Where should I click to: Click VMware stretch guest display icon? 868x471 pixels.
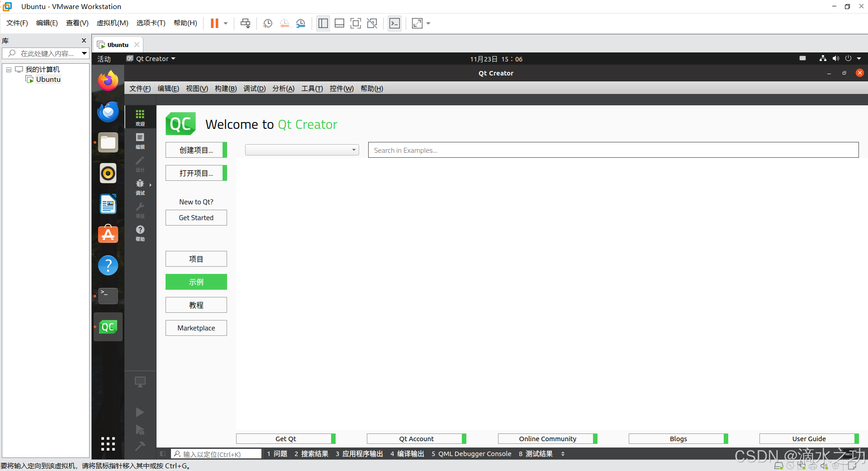pyautogui.click(x=417, y=23)
